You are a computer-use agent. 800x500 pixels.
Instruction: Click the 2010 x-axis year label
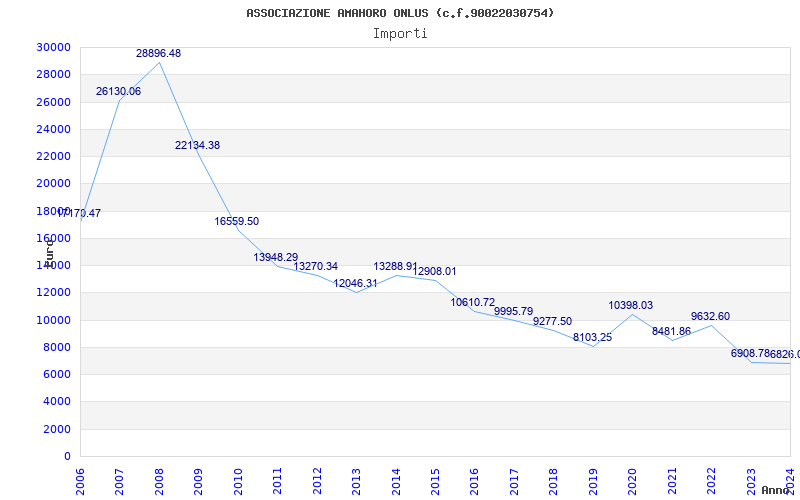237,481
